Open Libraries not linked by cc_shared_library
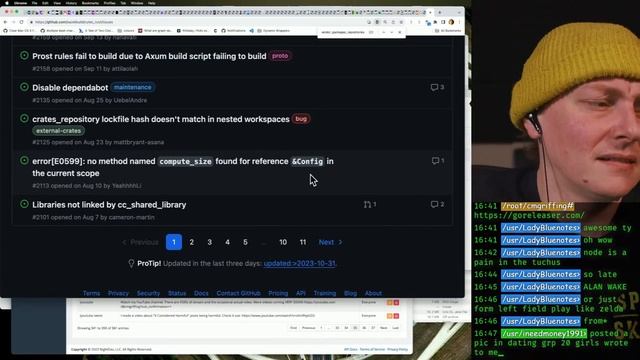 [109, 205]
